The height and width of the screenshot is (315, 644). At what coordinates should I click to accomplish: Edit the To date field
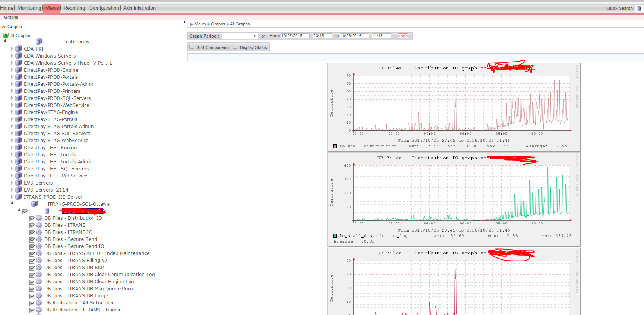tap(354, 36)
